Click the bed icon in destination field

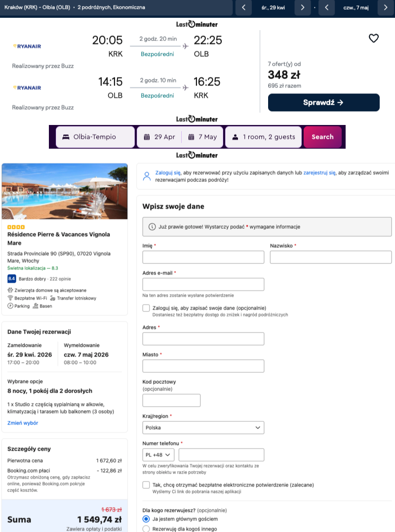tap(65, 137)
